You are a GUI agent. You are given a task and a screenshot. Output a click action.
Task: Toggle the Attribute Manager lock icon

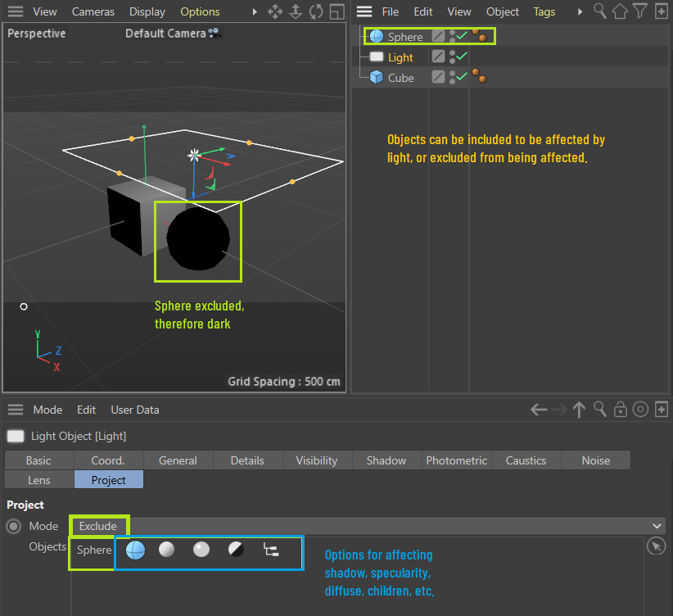click(620, 410)
